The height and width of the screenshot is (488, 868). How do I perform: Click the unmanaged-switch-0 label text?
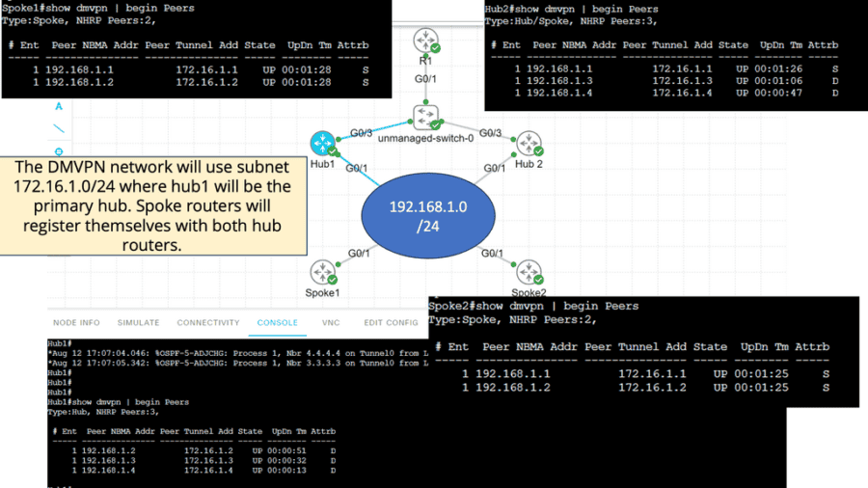(x=425, y=138)
